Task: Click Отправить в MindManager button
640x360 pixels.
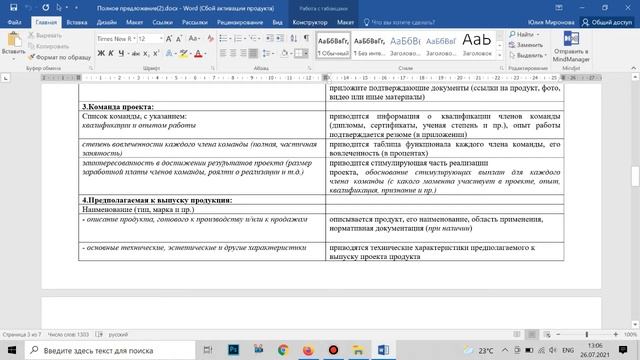Action: pos(571,47)
